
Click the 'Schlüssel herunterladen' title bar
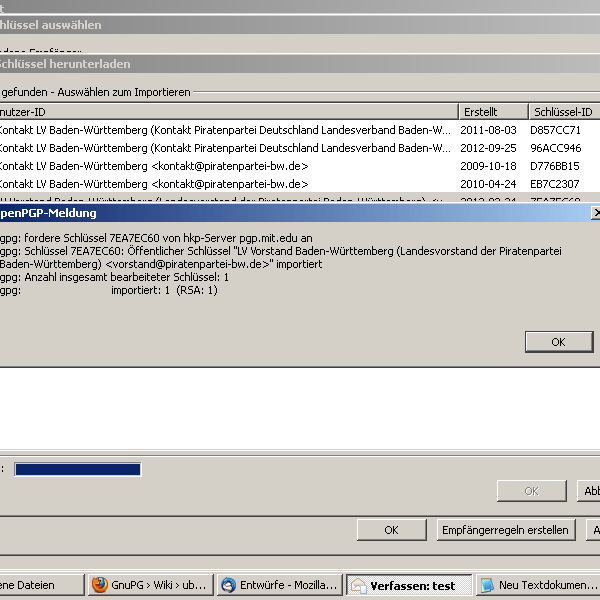300,64
